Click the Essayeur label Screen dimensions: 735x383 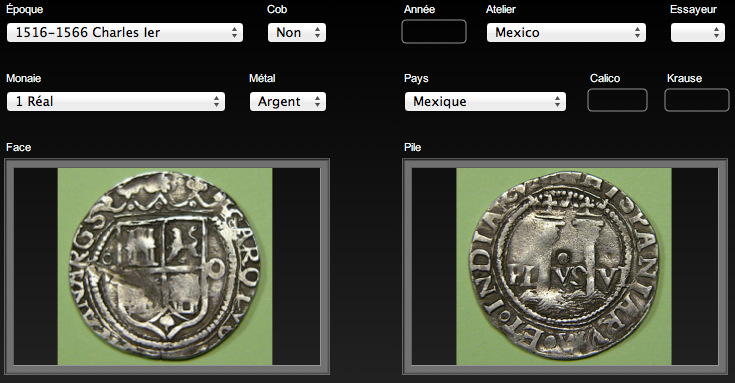pos(693,9)
